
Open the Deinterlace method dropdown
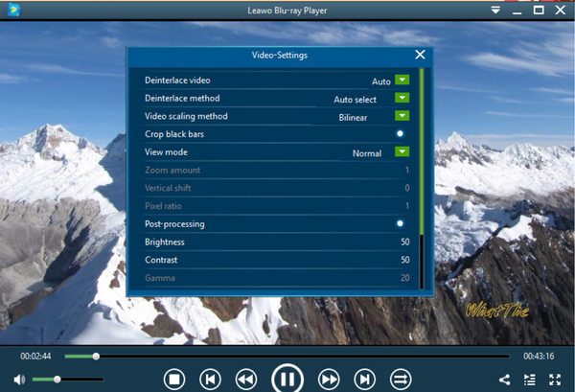[x=402, y=99]
